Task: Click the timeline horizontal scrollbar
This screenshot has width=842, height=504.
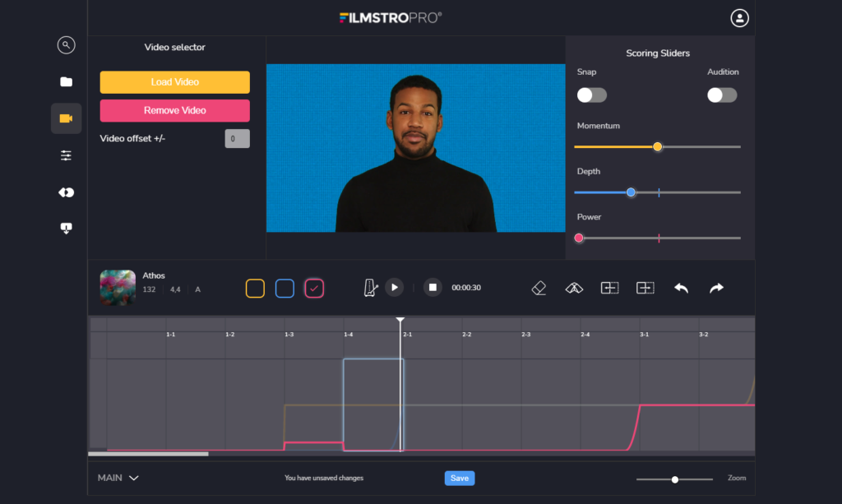Action: [148, 454]
